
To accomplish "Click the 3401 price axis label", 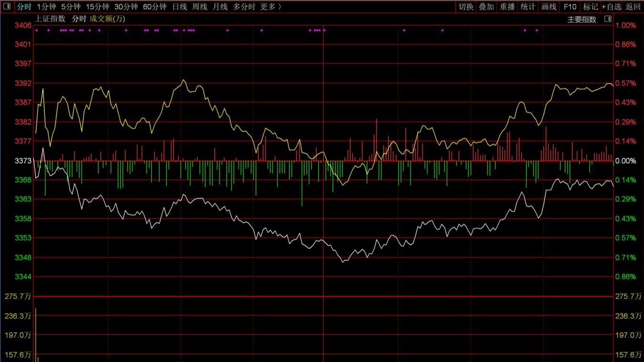I will (x=23, y=44).
